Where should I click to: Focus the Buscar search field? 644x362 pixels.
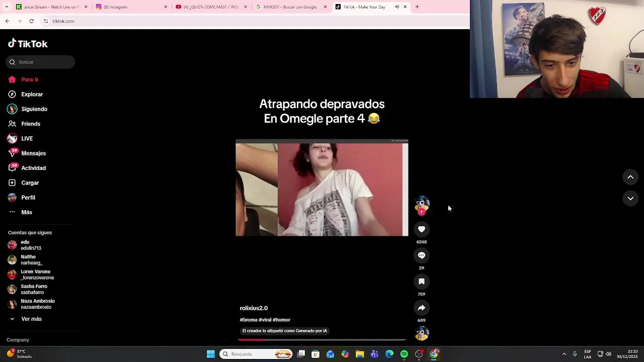click(x=40, y=62)
